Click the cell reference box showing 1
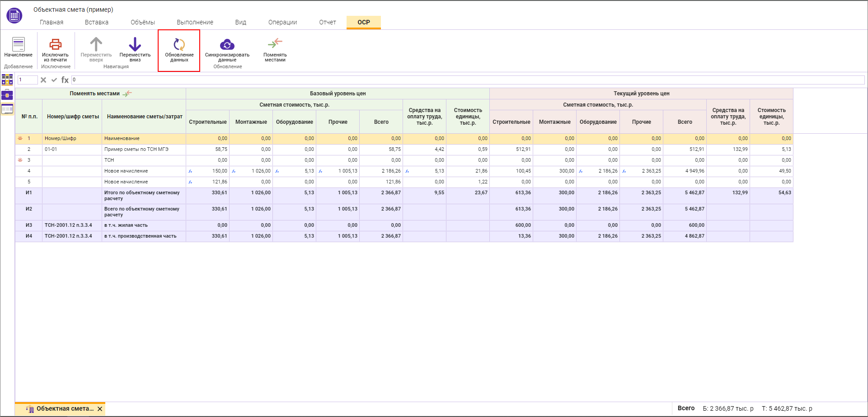 tap(27, 80)
